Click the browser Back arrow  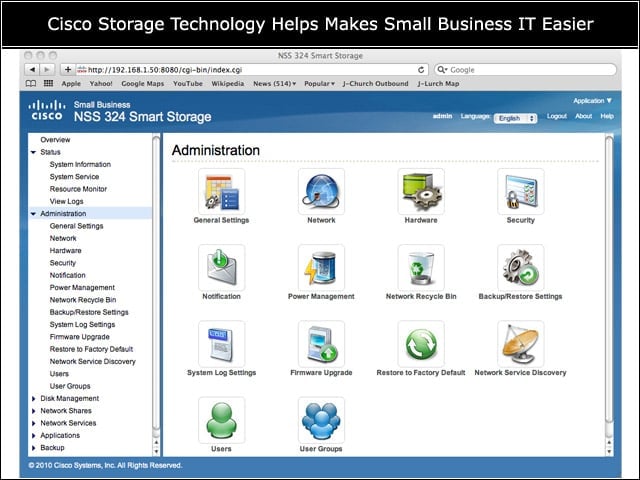click(x=32, y=70)
